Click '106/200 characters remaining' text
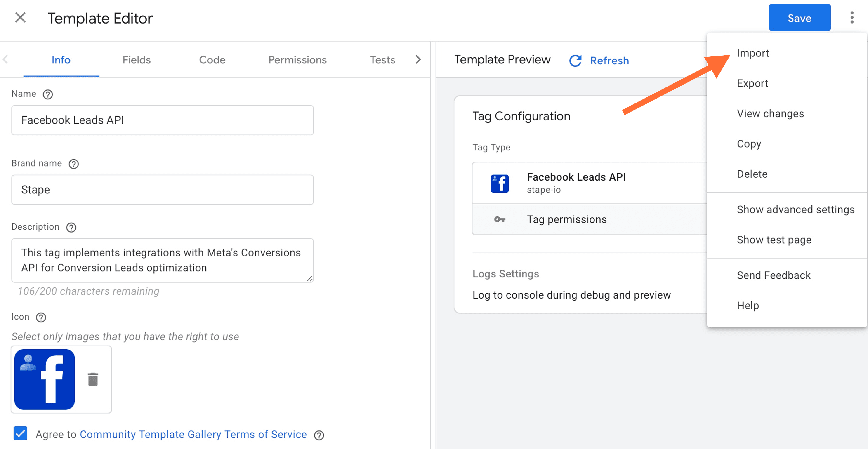This screenshot has width=868, height=449. (x=88, y=291)
